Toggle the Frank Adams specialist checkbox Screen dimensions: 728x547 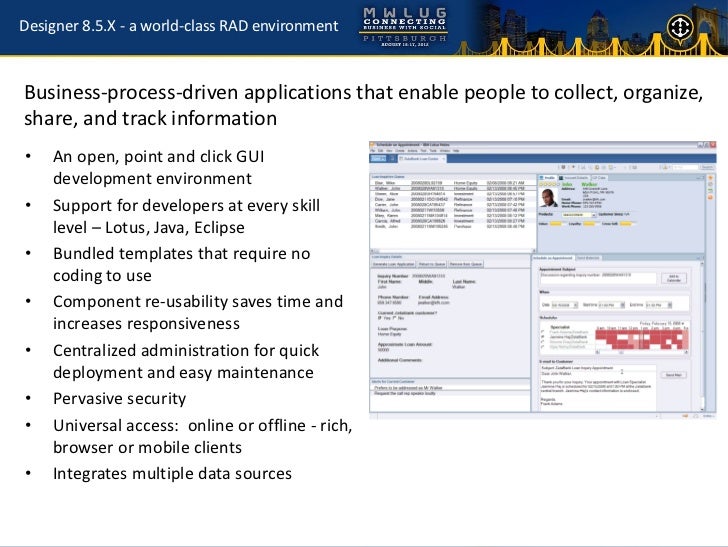(x=543, y=332)
